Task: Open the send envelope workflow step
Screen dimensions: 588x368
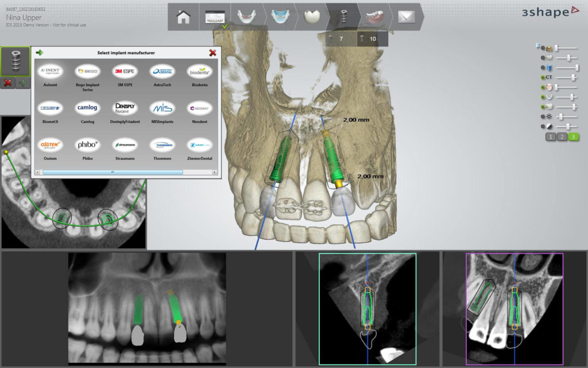Action: coord(406,17)
